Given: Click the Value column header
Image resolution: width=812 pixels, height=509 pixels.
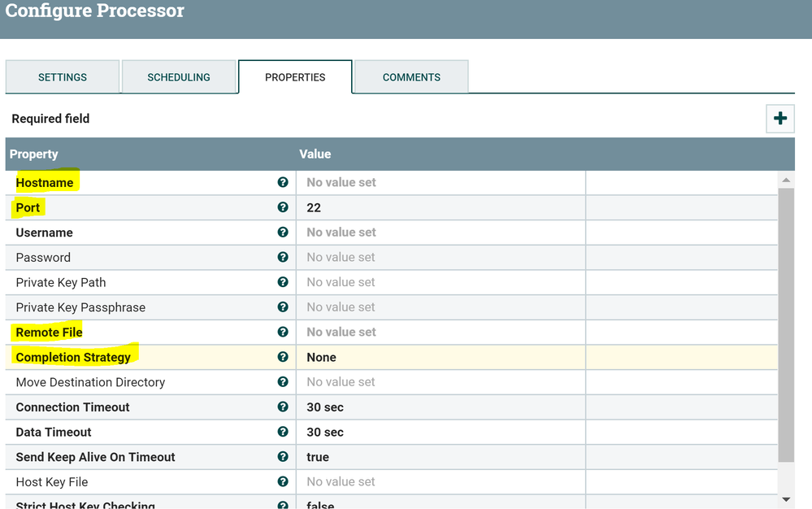Looking at the screenshot, I should pyautogui.click(x=315, y=154).
